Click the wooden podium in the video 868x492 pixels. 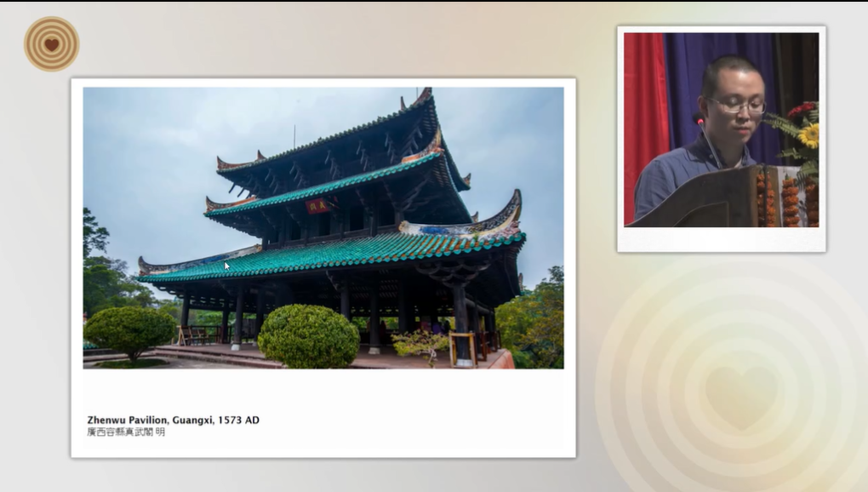[x=706, y=202]
